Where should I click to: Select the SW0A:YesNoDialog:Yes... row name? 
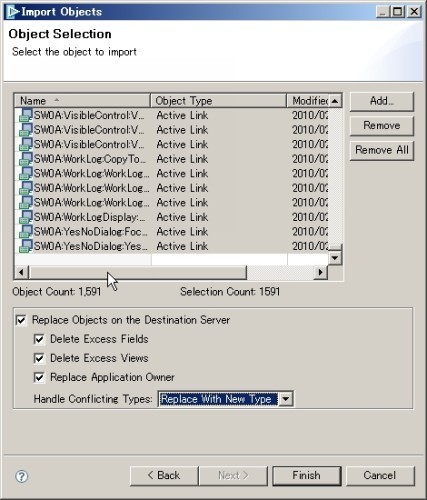91,246
